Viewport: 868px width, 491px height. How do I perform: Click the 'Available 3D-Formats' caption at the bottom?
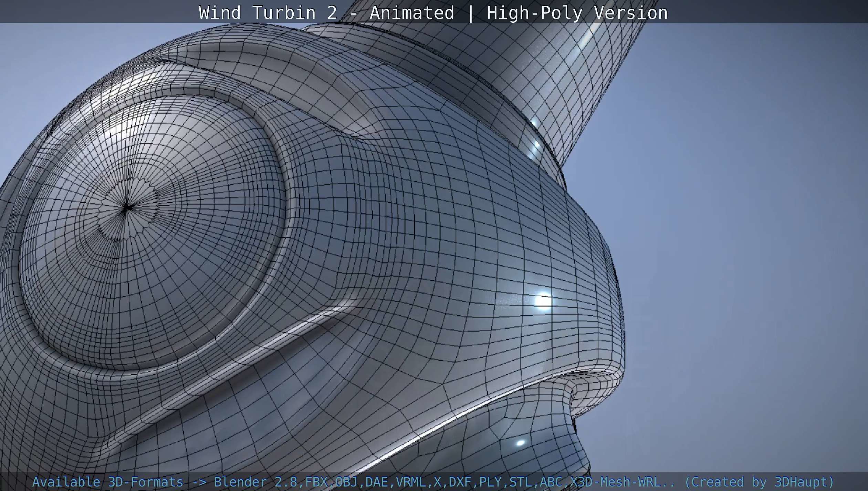click(433, 482)
